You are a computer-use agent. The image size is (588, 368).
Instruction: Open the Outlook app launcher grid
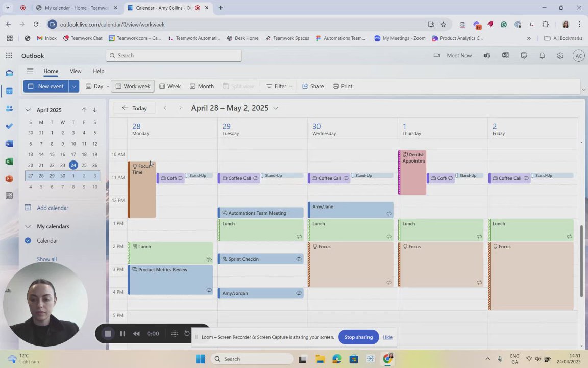pos(9,56)
